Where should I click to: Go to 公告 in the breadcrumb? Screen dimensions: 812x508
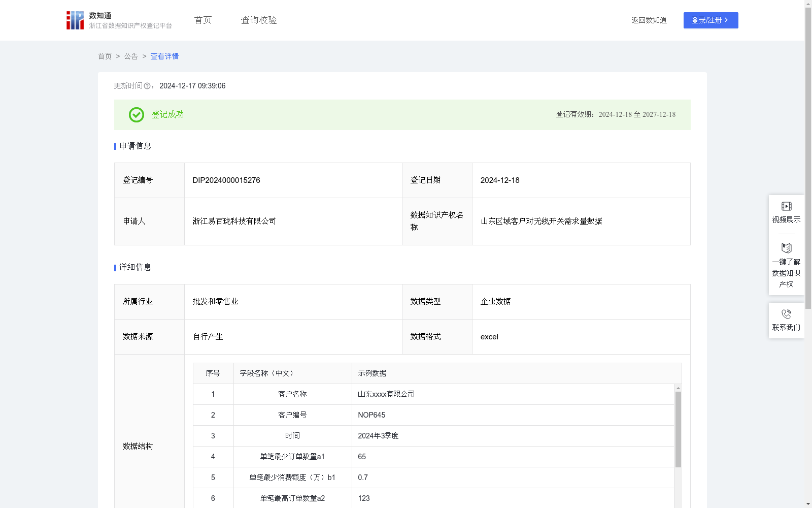[131, 56]
